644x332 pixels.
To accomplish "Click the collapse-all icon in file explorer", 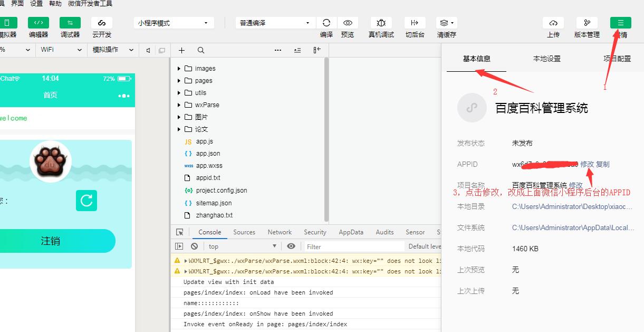I will (x=297, y=50).
